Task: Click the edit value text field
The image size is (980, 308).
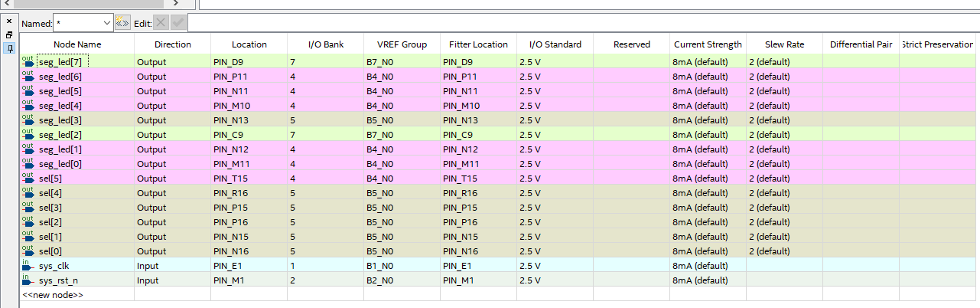Action: [581, 24]
